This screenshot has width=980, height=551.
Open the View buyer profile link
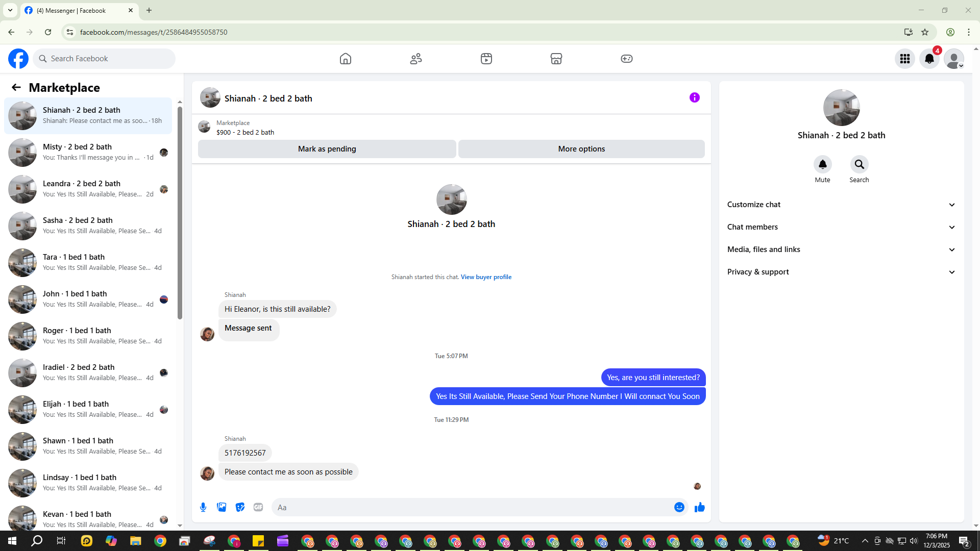pos(486,277)
